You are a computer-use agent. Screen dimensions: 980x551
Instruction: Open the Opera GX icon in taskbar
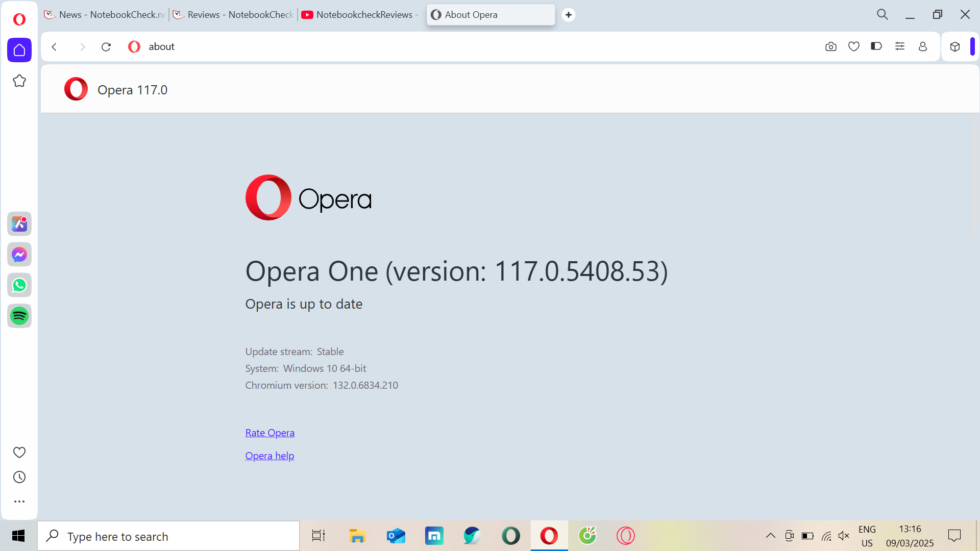(x=626, y=536)
